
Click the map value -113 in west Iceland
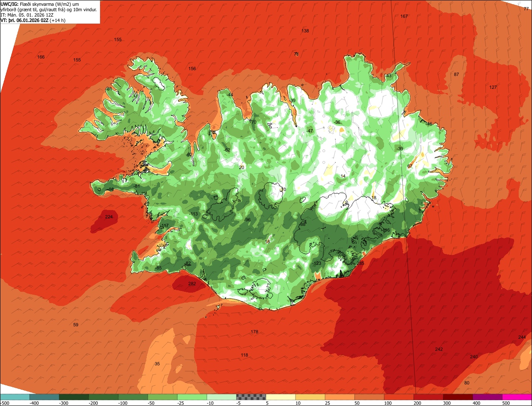[x=194, y=214]
